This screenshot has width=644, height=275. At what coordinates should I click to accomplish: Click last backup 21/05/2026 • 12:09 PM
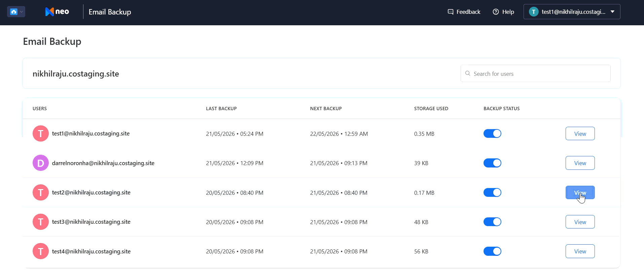coord(235,163)
